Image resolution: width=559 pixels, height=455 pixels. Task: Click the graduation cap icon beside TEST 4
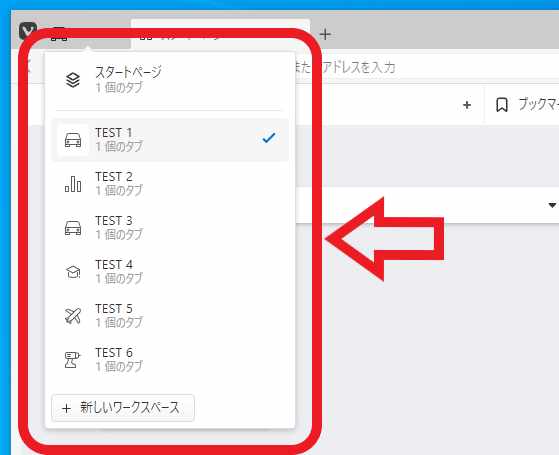(x=73, y=272)
